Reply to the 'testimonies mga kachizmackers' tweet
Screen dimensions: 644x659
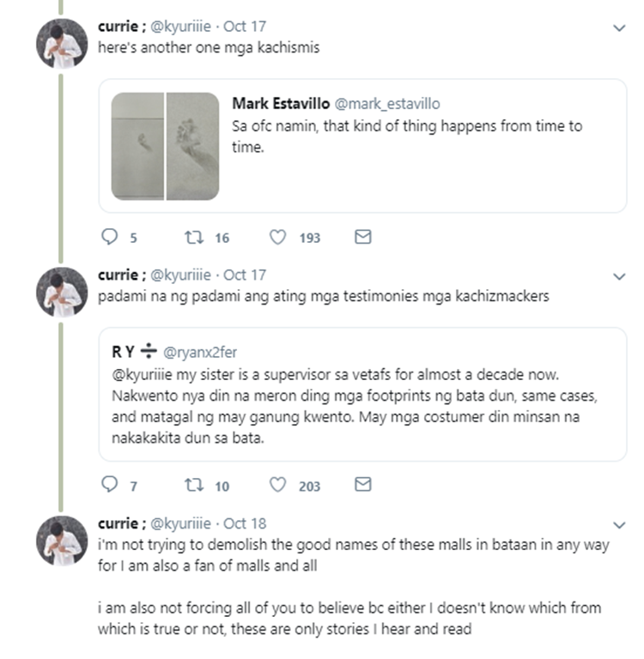[x=109, y=485]
